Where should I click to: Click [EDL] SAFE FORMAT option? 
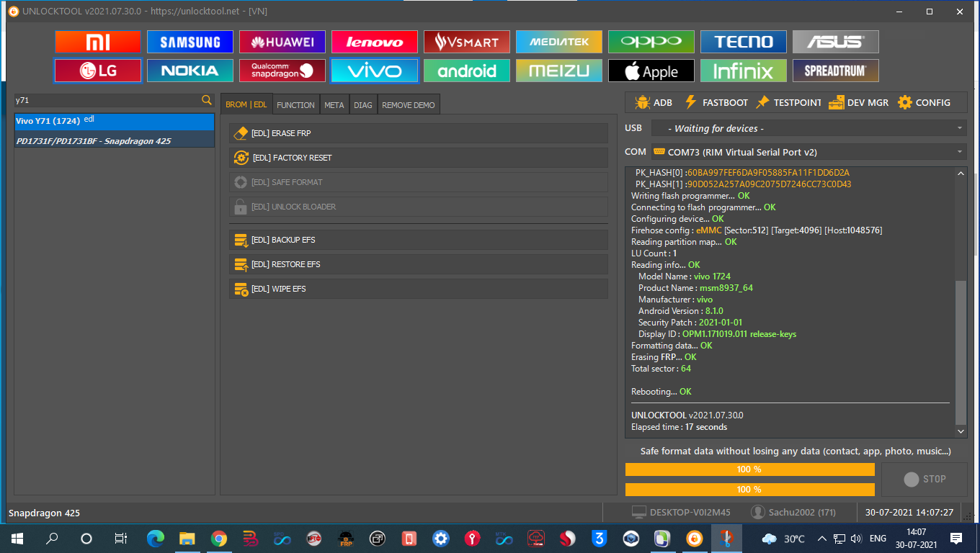pos(419,182)
